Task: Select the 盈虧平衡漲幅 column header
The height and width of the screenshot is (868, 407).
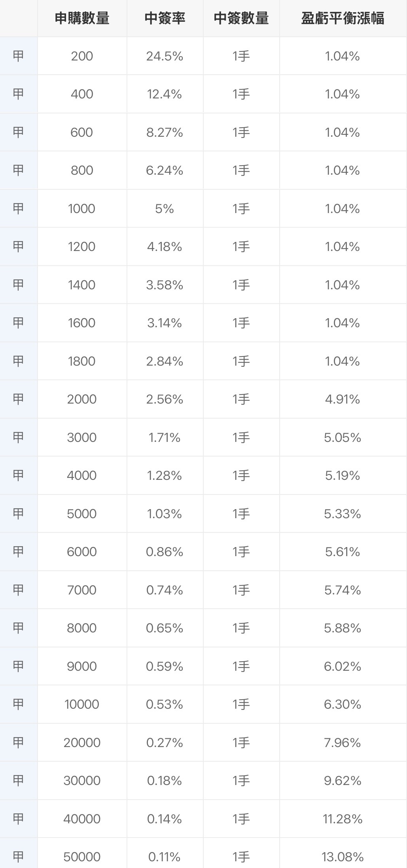Action: (343, 18)
